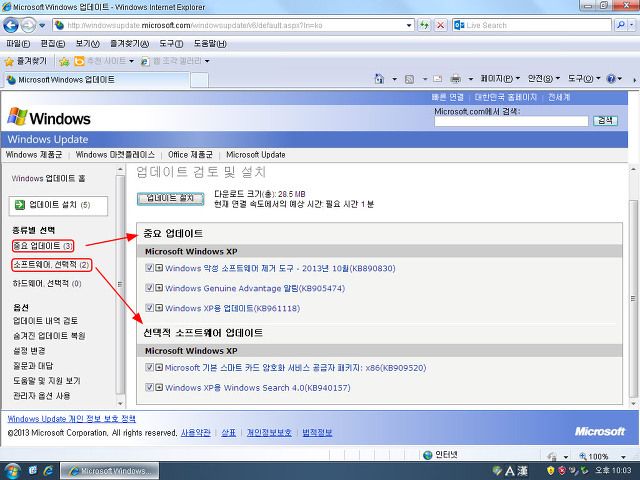Expand details for KB890830 update
Viewport: 640px width, 480px height.
pyautogui.click(x=159, y=268)
